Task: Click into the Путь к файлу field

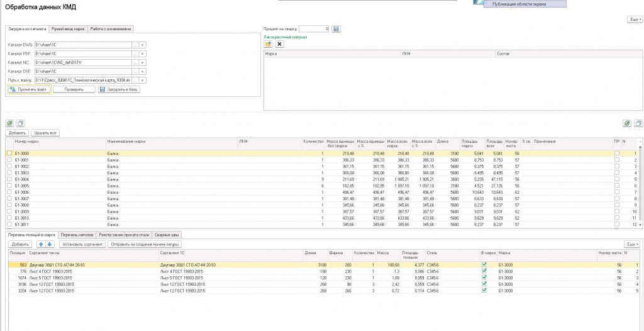Action: 83,80
